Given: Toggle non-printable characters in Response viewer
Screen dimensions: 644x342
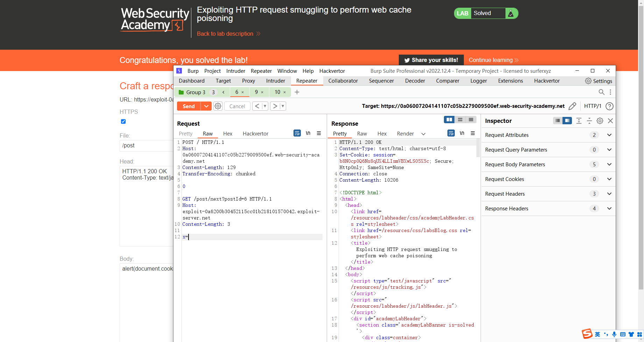Looking at the screenshot, I should (x=462, y=133).
